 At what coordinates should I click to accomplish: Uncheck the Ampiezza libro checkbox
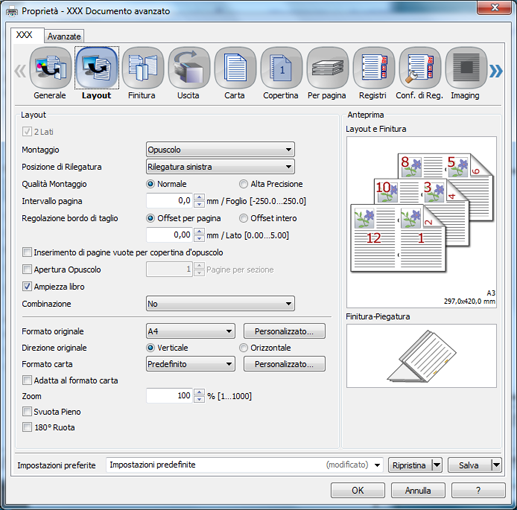[x=27, y=286]
